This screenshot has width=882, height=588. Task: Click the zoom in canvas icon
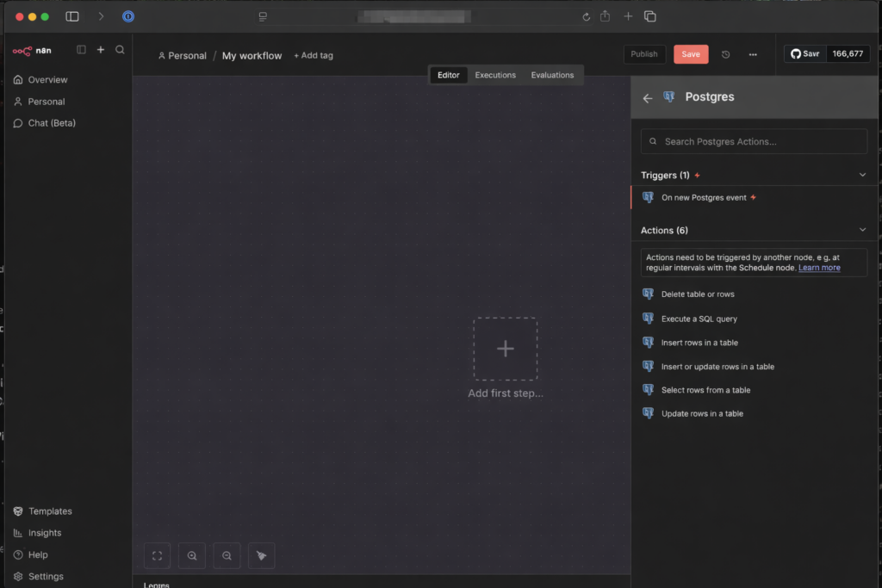pos(192,556)
